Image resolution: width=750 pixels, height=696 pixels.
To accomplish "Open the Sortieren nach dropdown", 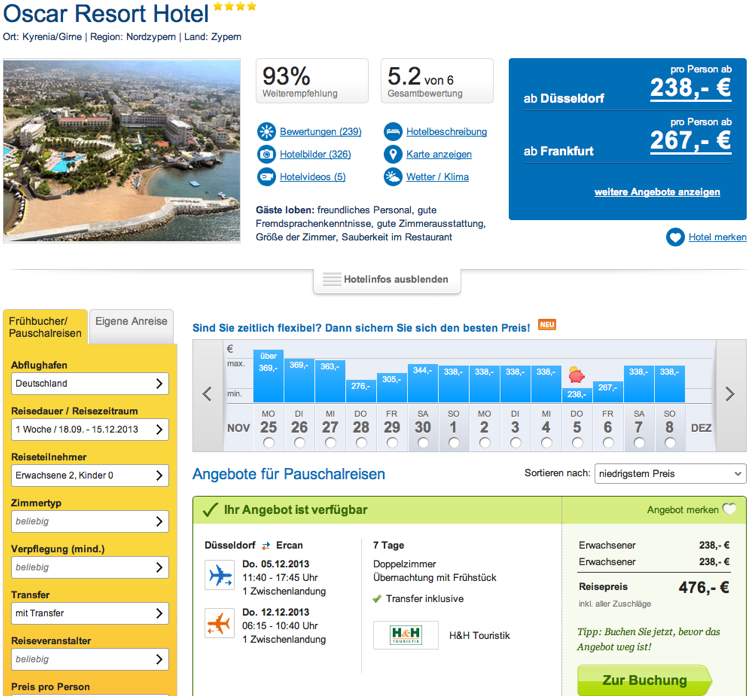I will coord(670,474).
